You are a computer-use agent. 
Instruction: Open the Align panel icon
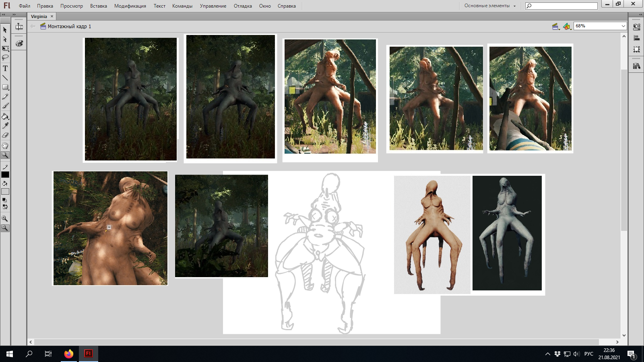point(636,38)
